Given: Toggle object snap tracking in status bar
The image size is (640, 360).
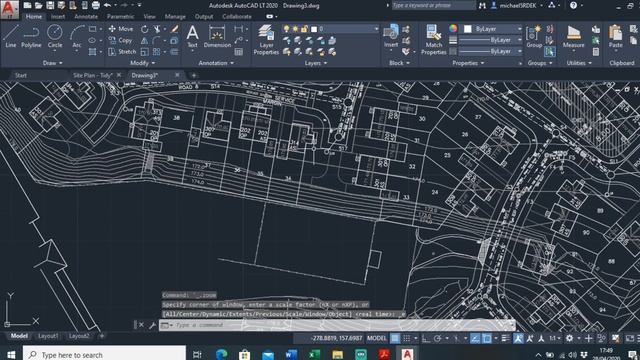Looking at the screenshot, I should (475, 338).
